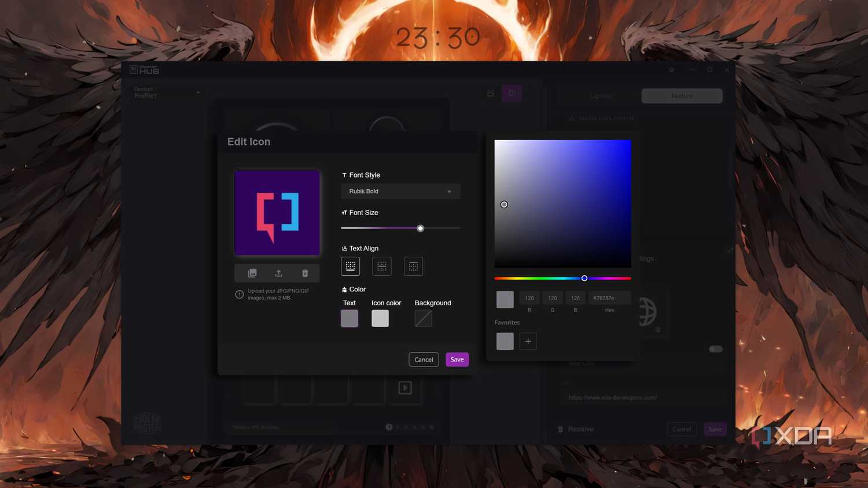
Task: Select the second text align option
Action: [x=382, y=266]
